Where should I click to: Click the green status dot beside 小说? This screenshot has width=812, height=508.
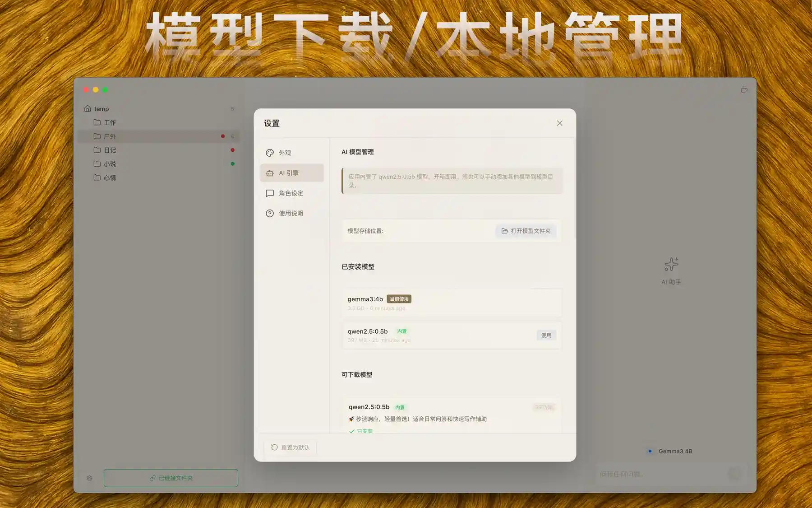pyautogui.click(x=233, y=163)
